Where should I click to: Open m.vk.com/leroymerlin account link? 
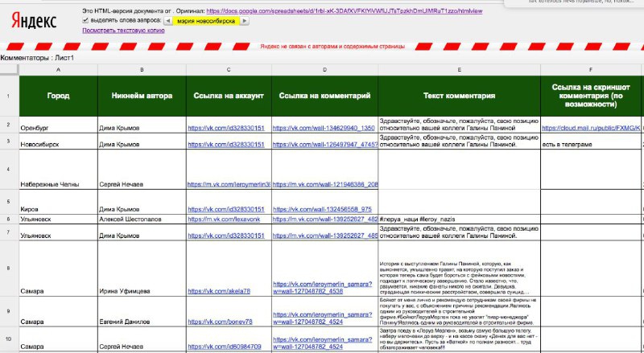tap(229, 185)
